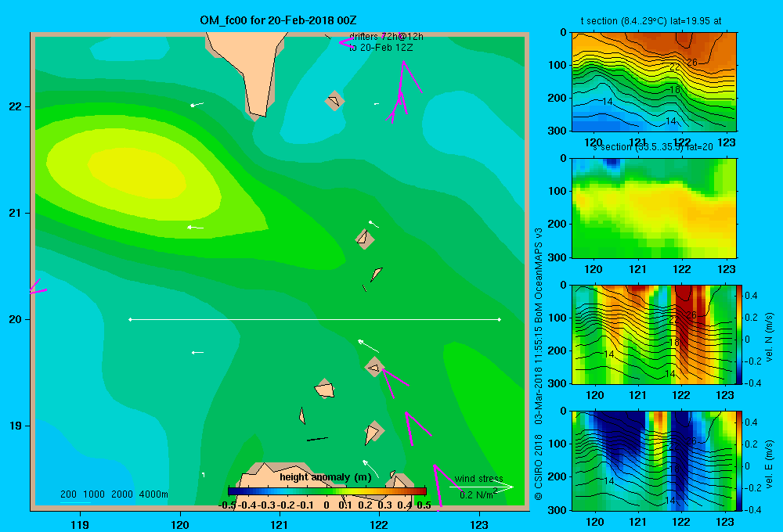This screenshot has height=532, width=783.
Task: Open the eastward velocity section panel
Action: (654, 461)
